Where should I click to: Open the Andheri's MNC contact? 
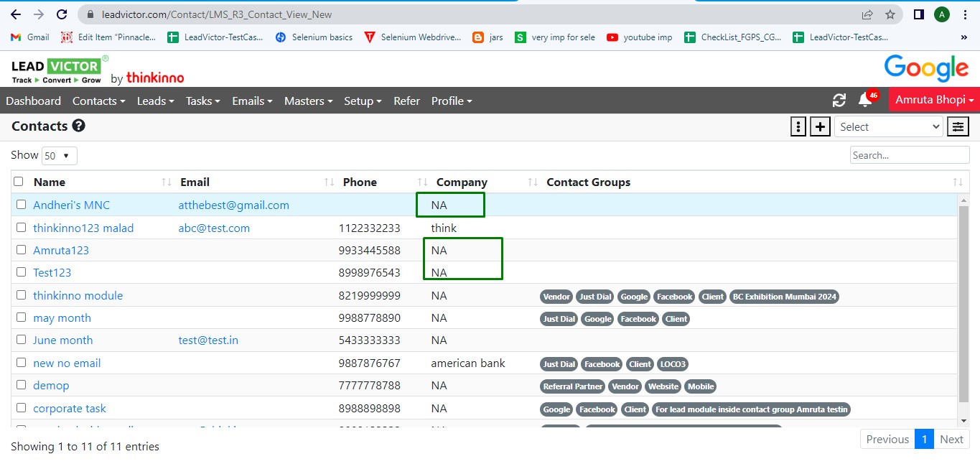[x=72, y=205]
